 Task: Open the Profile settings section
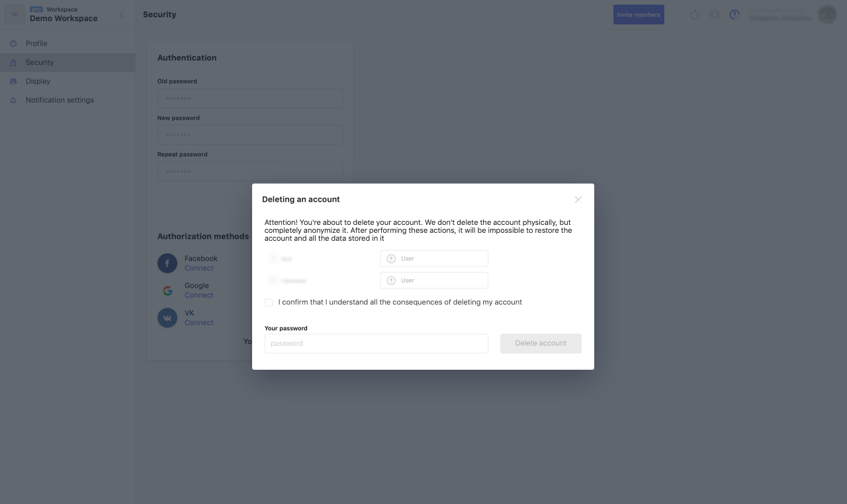click(x=36, y=44)
